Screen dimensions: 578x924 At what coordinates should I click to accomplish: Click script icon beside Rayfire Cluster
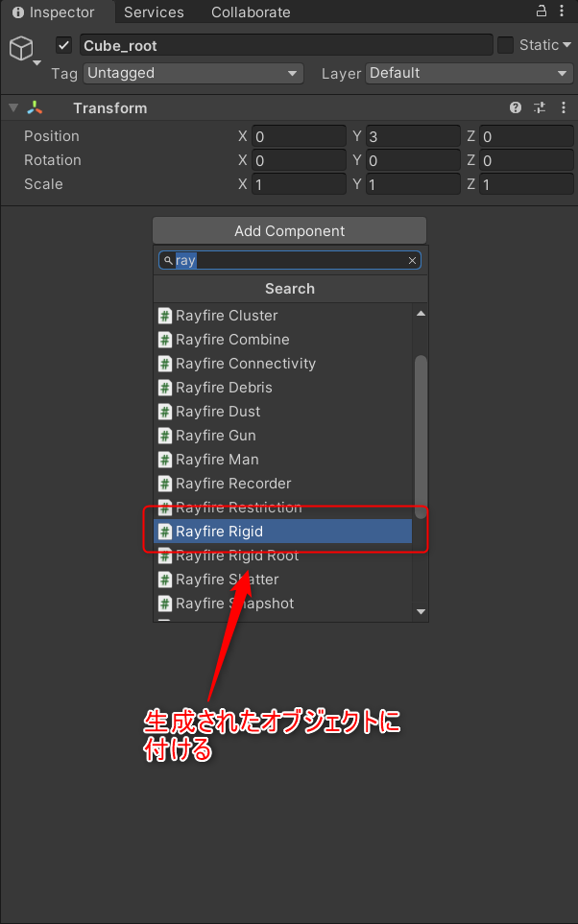[165, 316]
